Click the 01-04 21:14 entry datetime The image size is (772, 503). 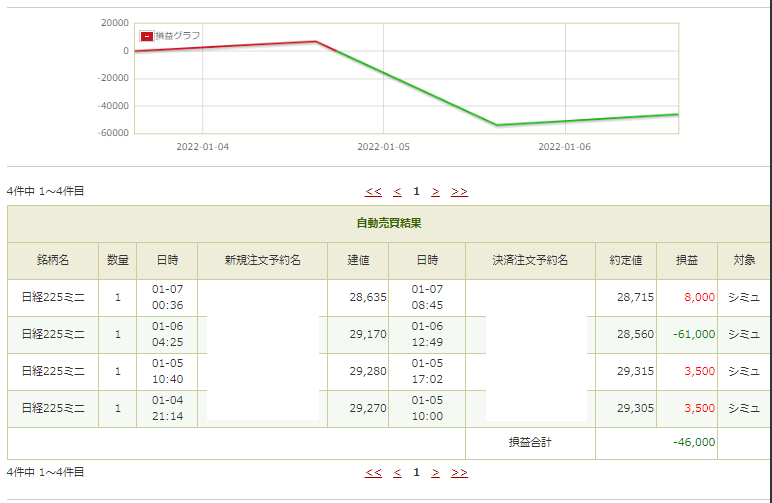click(x=167, y=408)
